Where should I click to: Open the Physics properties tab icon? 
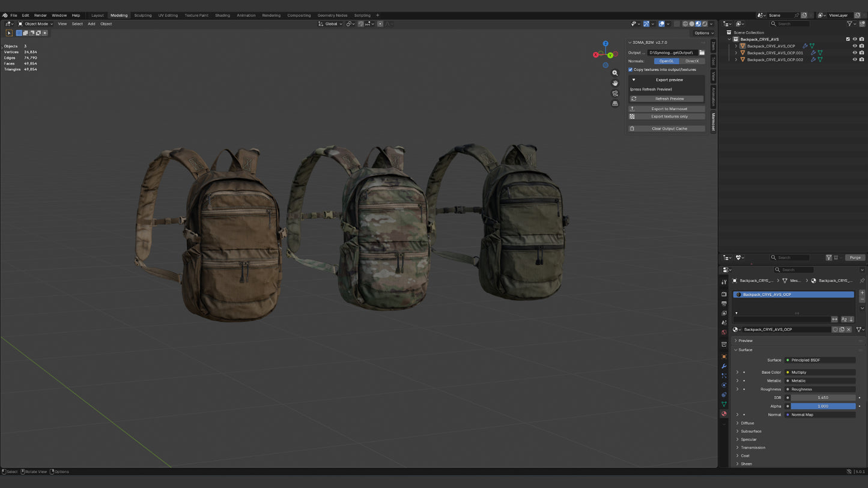click(x=724, y=385)
